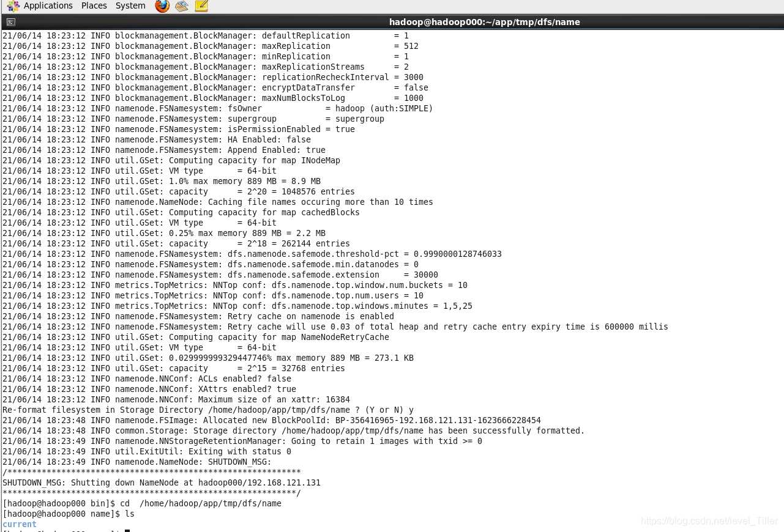Click Computing capacity for map INodeMap line
Viewport: 784px width, 532px height.
tap(171, 160)
